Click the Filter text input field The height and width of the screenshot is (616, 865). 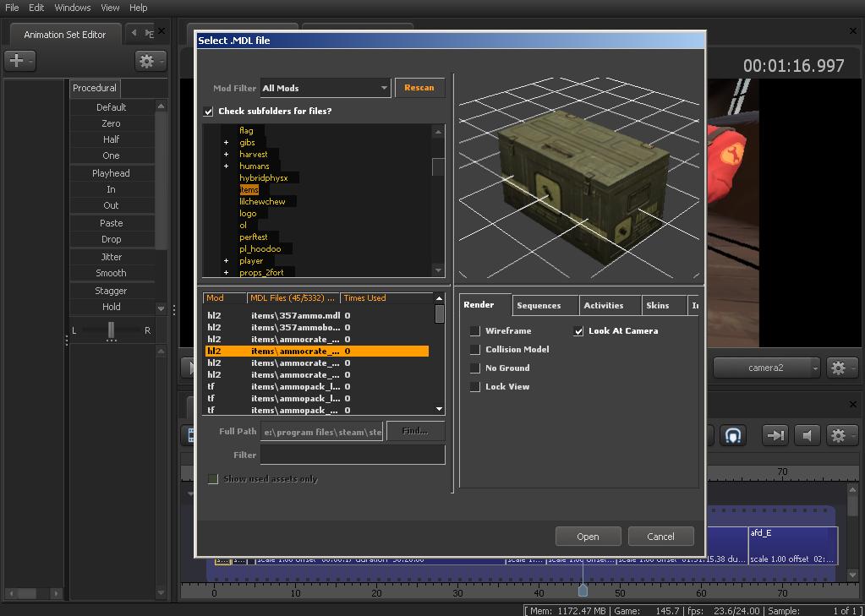(x=352, y=455)
